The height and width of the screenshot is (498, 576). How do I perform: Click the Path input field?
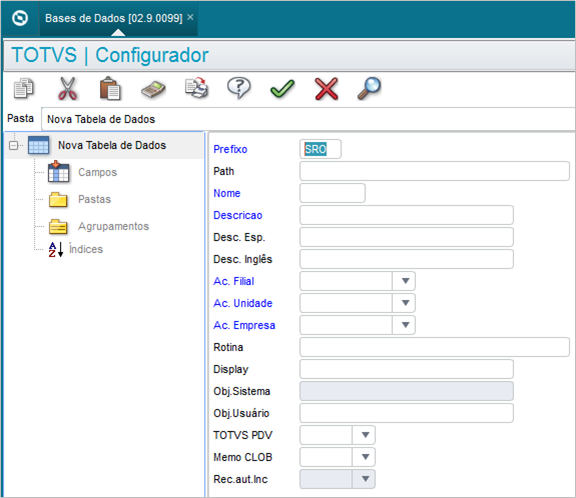click(435, 171)
